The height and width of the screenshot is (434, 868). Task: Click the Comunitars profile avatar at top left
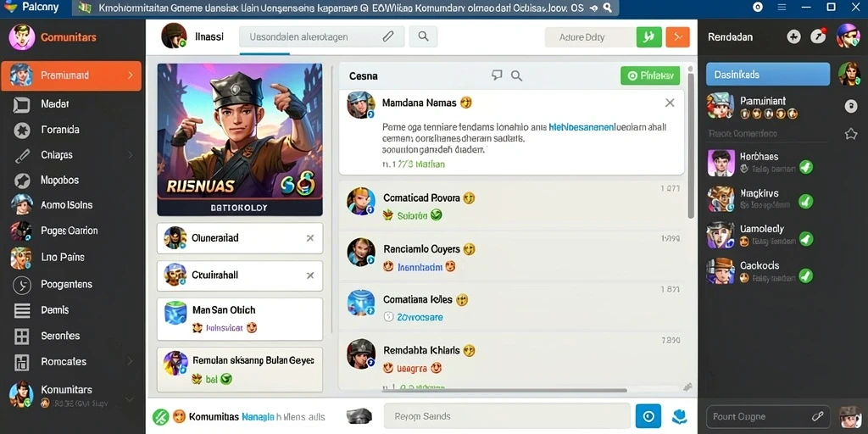click(21, 37)
